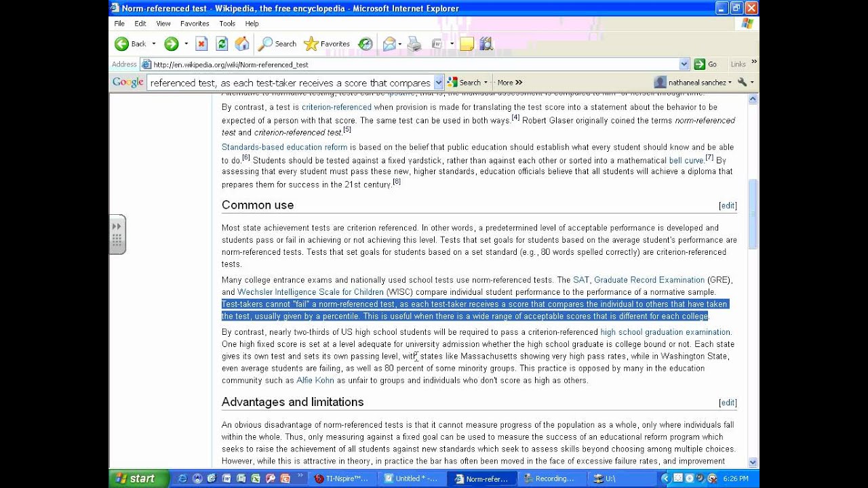Click the yellow note toolbar icon
This screenshot has width=868, height=488.
point(467,44)
